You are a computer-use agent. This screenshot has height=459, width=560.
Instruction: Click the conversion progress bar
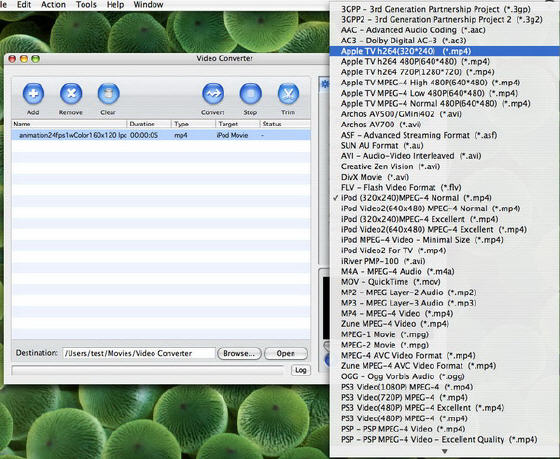point(149,370)
